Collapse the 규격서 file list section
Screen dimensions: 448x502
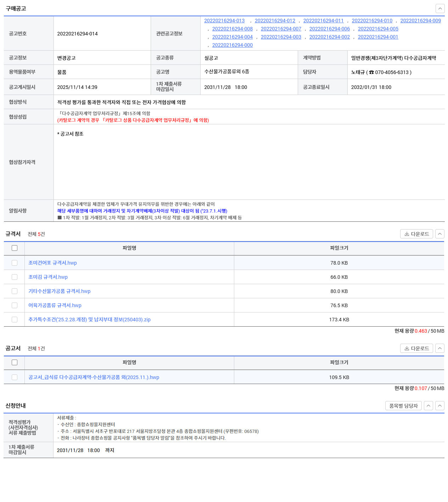(x=439, y=234)
